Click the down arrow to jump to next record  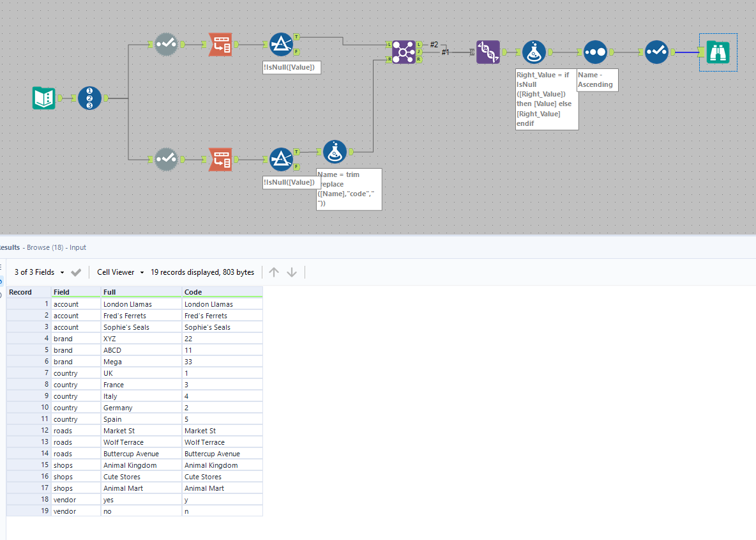(292, 272)
